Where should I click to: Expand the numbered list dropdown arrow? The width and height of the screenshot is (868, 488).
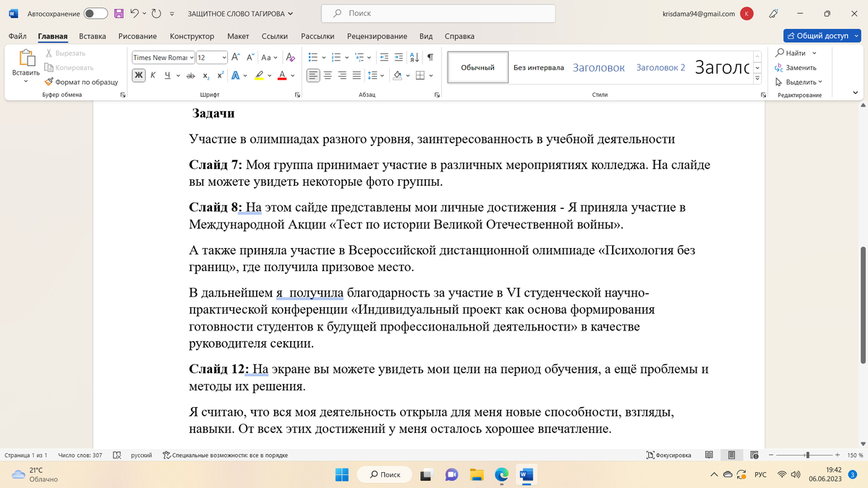click(x=348, y=57)
